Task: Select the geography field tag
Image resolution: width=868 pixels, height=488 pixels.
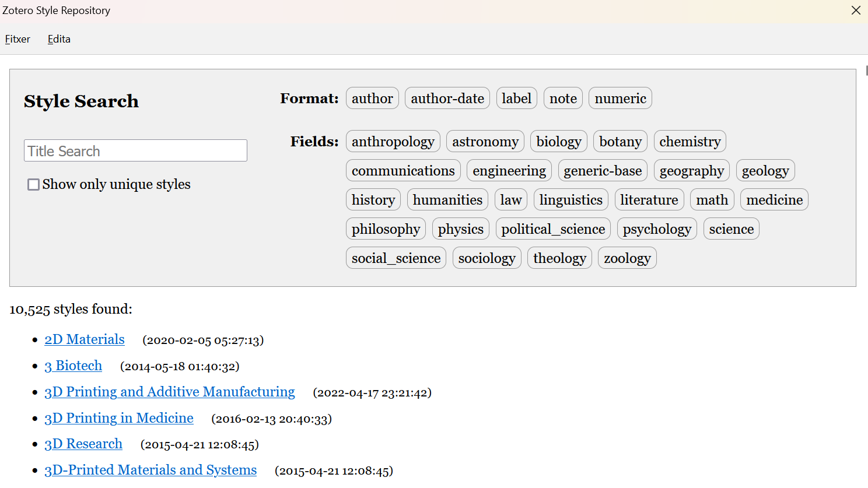Action: tap(692, 171)
